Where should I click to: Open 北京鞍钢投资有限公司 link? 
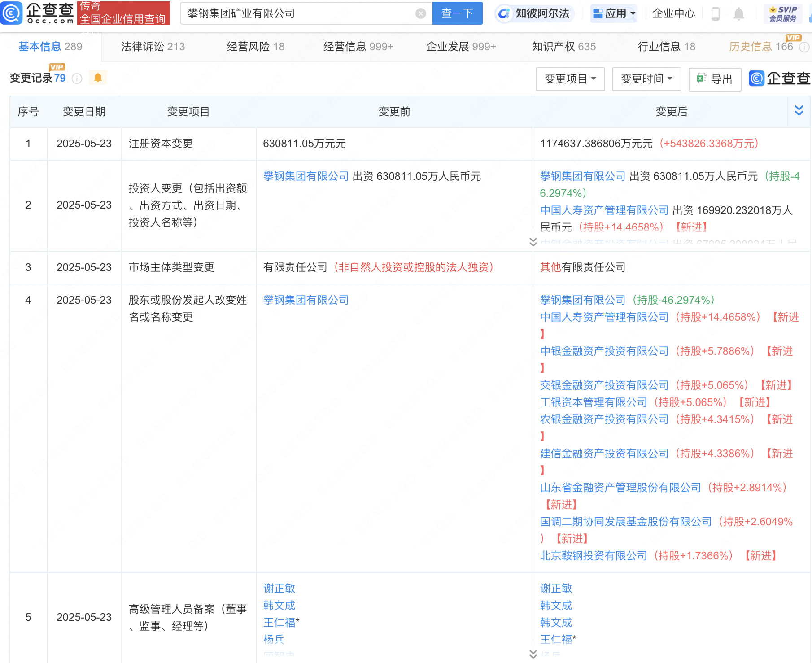tap(594, 556)
